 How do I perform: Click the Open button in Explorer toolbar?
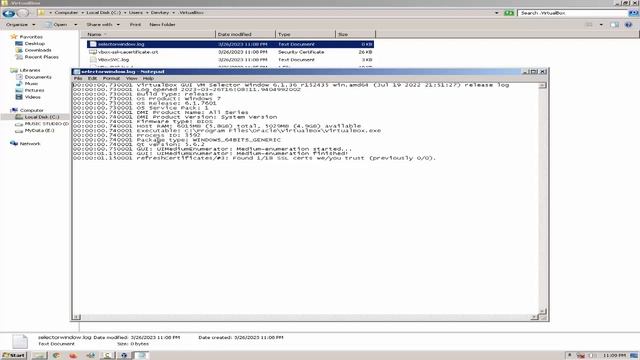click(57, 24)
